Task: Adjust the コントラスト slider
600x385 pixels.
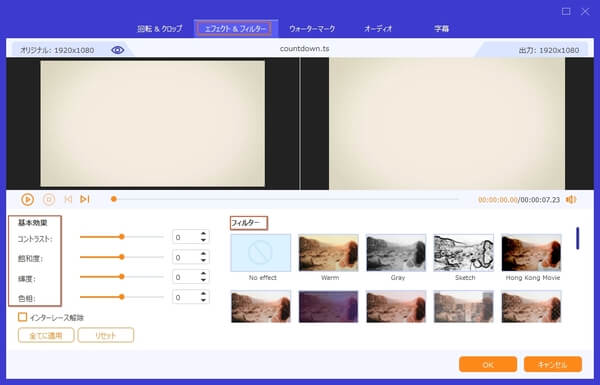Action: (122, 237)
